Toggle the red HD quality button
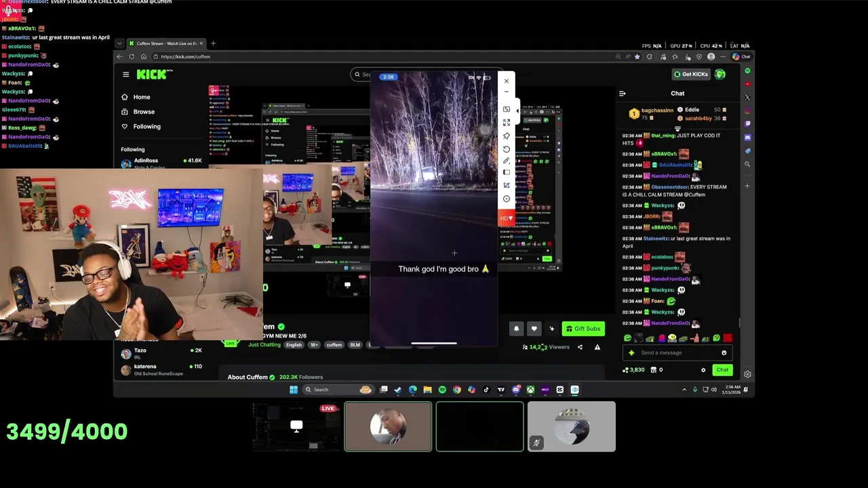The height and width of the screenshot is (488, 868). pyautogui.click(x=506, y=218)
